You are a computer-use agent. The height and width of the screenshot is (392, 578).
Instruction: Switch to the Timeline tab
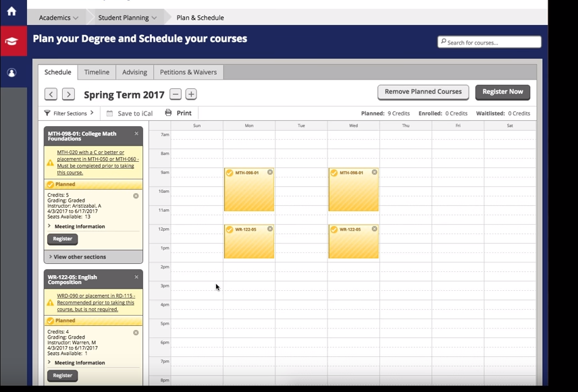(97, 72)
